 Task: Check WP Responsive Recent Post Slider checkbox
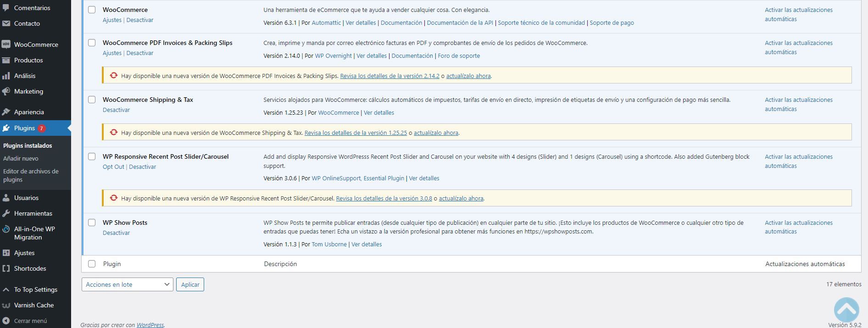point(92,156)
